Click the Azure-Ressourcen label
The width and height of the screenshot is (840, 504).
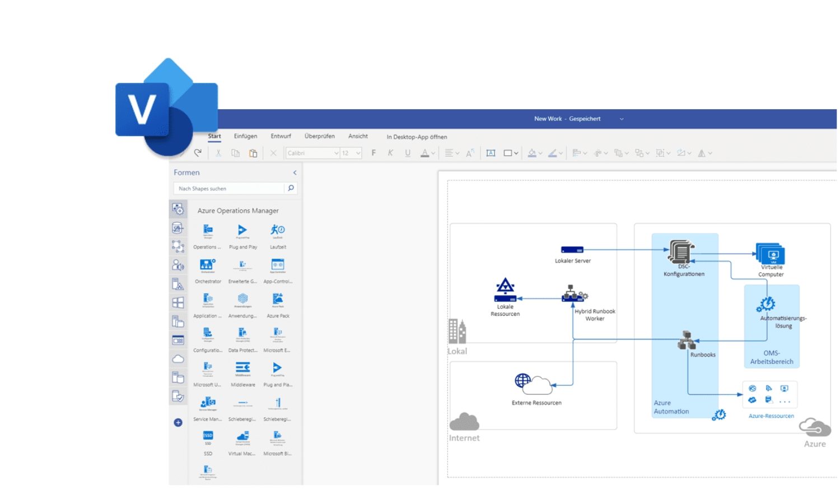(x=771, y=416)
